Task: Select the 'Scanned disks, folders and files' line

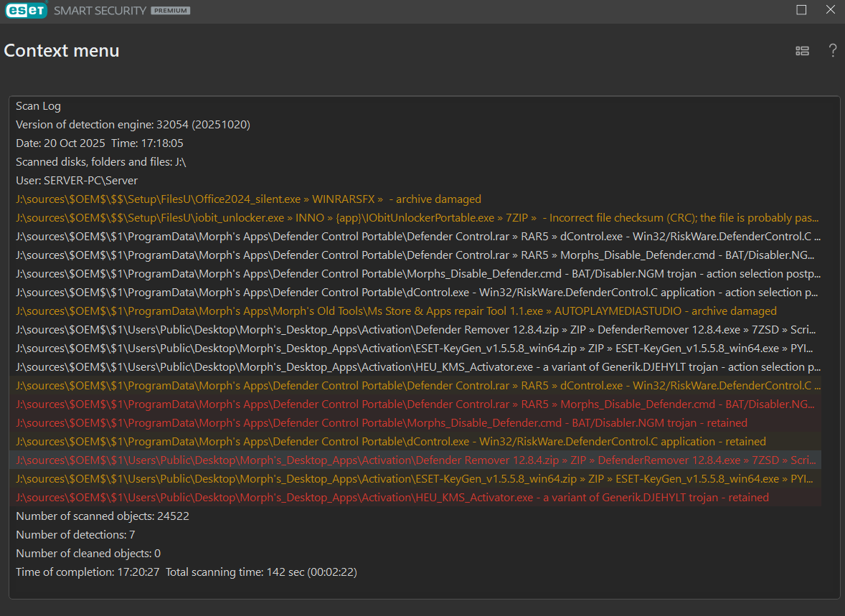Action: [101, 162]
